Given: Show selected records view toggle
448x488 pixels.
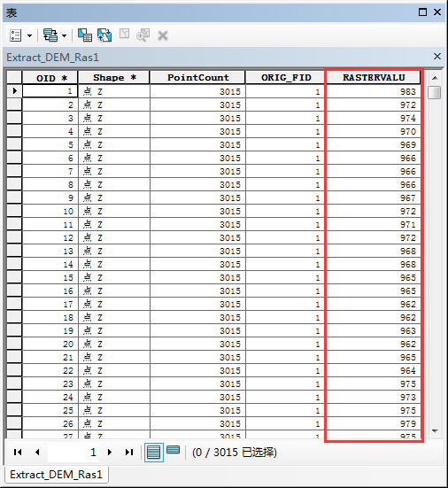Looking at the screenshot, I should pyautogui.click(x=173, y=450).
